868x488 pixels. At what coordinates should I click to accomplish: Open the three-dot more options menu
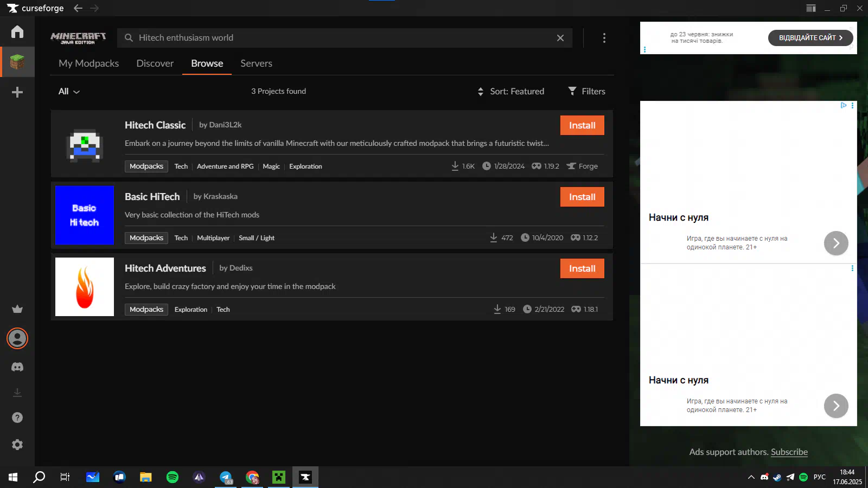click(604, 38)
